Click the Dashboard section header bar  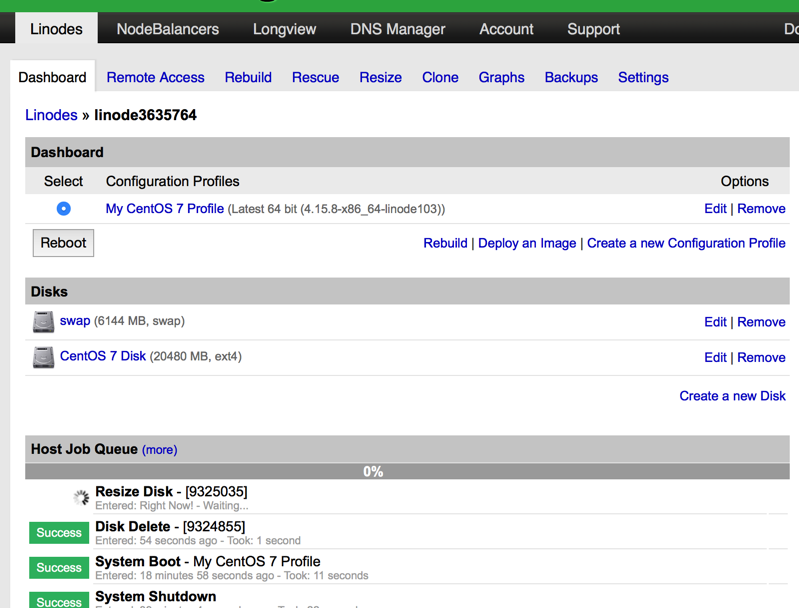point(407,152)
